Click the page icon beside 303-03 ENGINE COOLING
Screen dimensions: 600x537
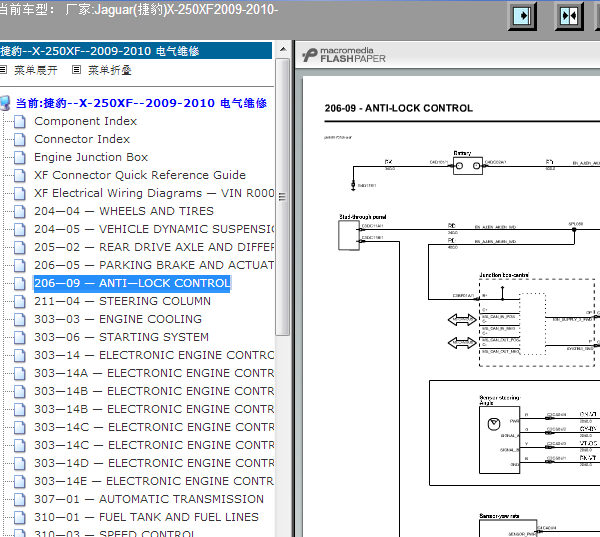[x=20, y=320]
